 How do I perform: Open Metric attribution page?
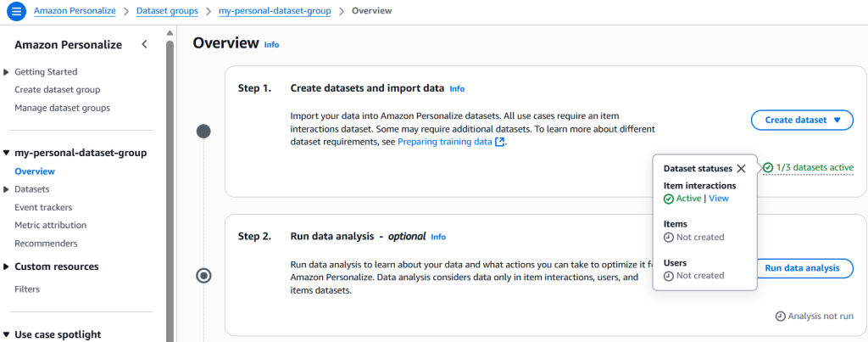[50, 225]
